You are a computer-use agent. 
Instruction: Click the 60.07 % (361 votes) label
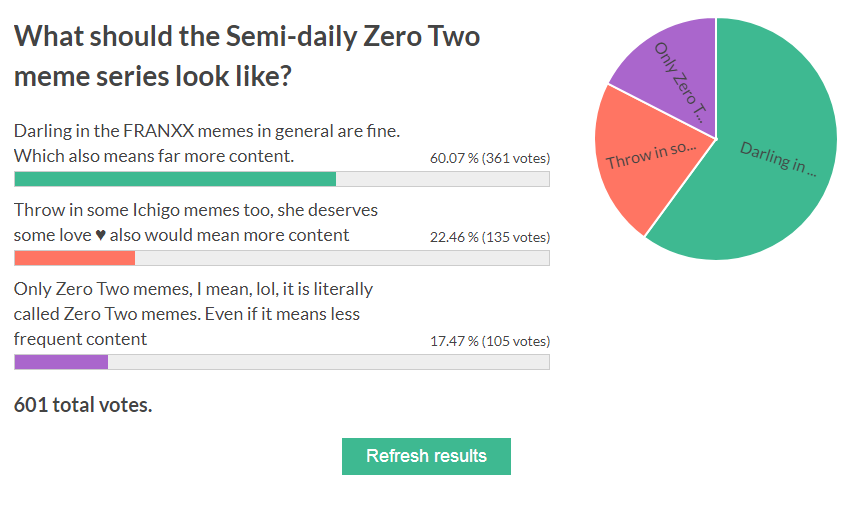pos(490,158)
